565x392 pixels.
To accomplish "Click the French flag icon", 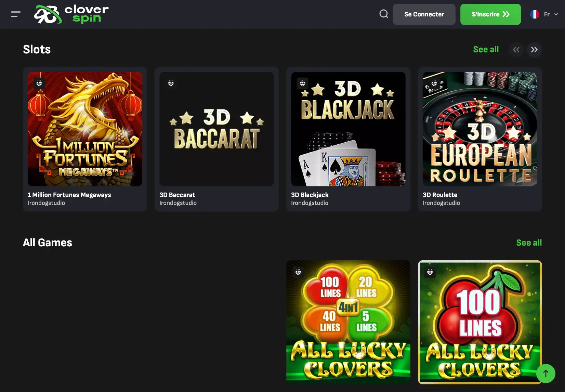I will click(x=535, y=14).
